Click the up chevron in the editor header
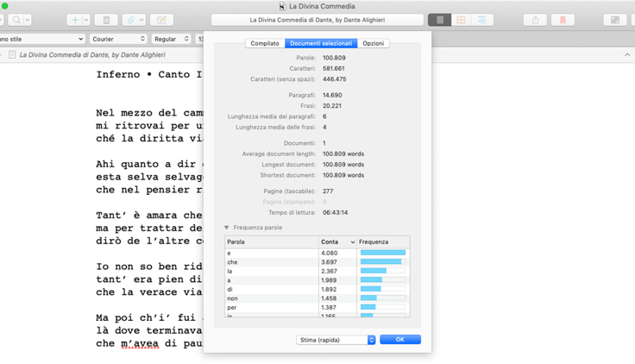635x364 pixels. pyautogui.click(x=627, y=54)
